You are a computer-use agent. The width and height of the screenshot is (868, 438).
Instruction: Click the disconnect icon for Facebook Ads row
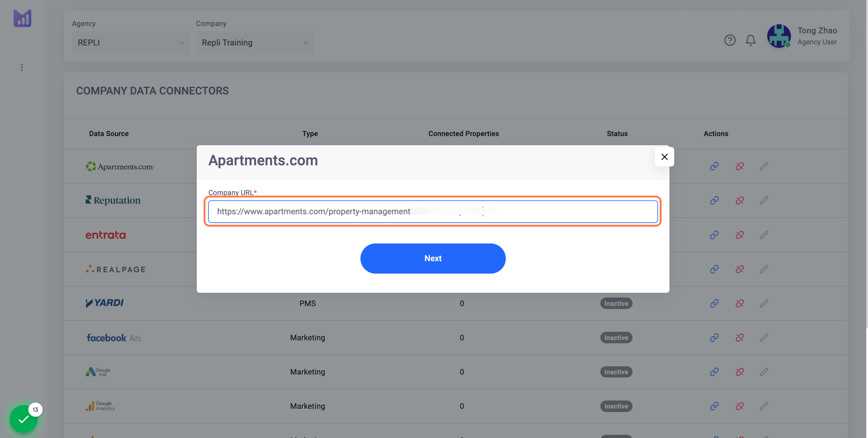[739, 338]
